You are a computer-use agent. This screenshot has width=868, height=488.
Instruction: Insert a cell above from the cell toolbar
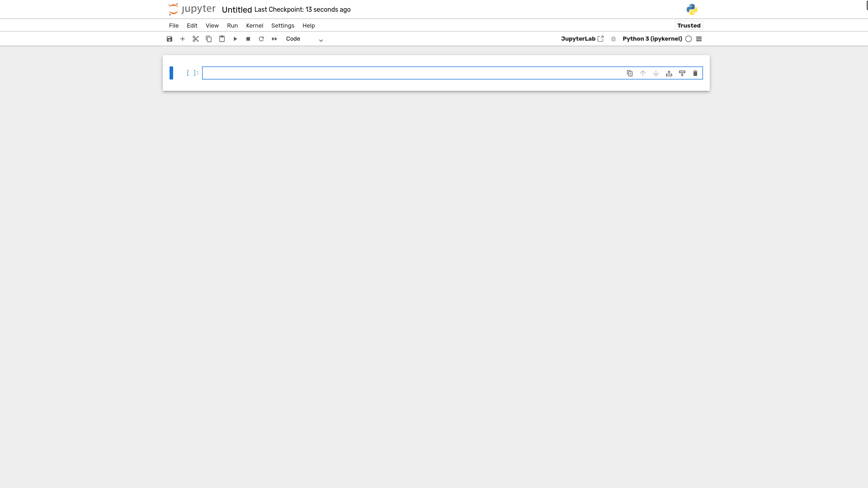pos(669,73)
